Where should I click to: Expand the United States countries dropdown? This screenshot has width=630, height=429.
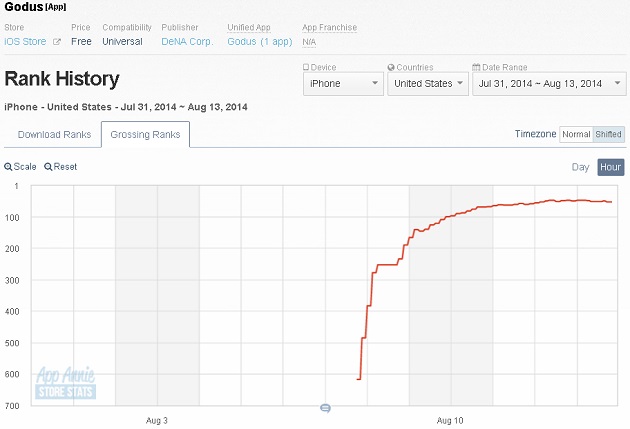428,84
